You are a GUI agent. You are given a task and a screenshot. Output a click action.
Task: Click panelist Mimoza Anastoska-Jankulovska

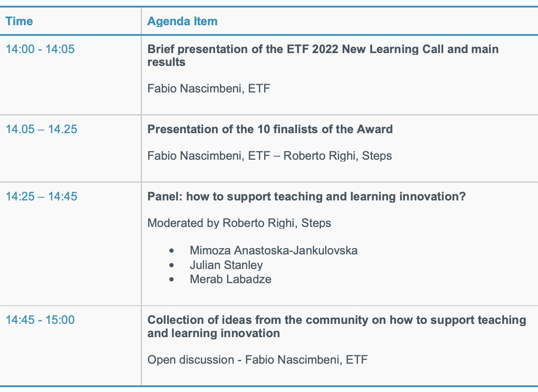point(273,250)
